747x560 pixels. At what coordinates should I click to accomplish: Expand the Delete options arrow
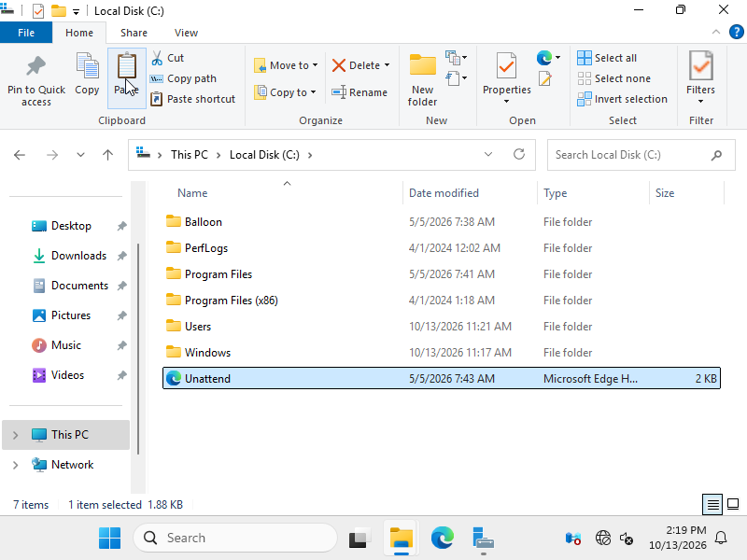click(x=387, y=65)
